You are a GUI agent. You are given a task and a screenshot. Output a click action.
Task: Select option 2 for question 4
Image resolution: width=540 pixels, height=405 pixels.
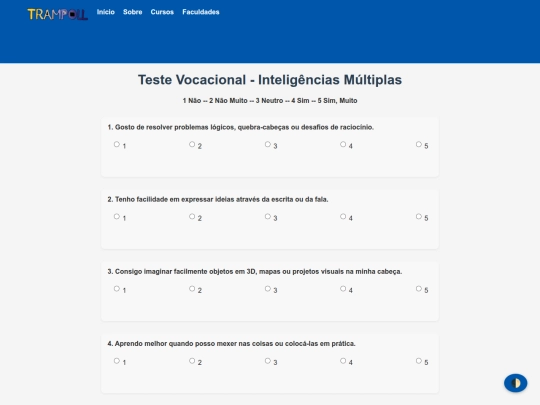point(192,361)
